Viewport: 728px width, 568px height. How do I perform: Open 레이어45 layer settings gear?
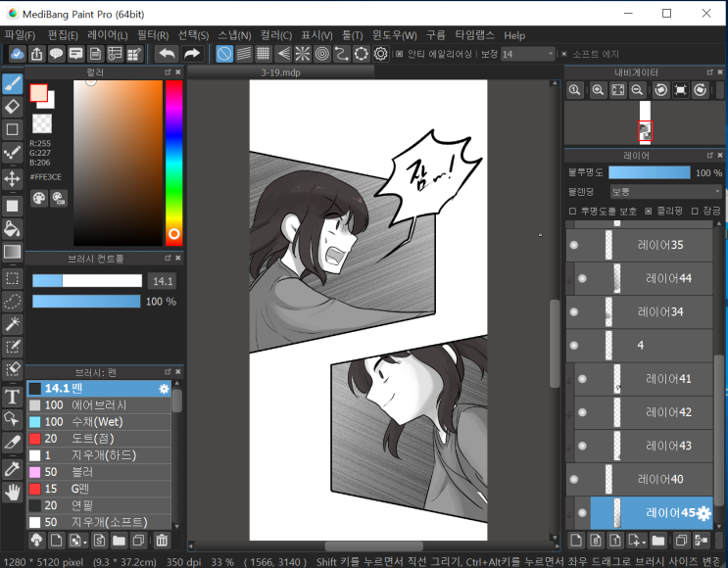(704, 513)
